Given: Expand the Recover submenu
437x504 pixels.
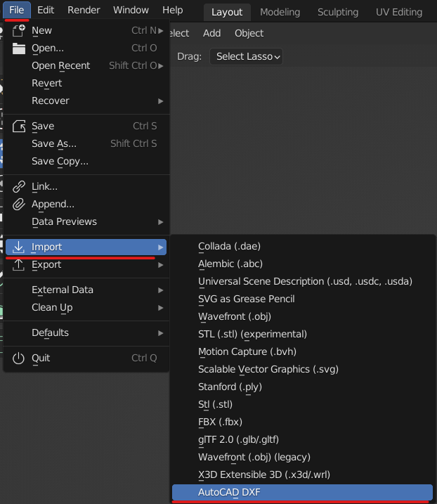Looking at the screenshot, I should [x=161, y=101].
